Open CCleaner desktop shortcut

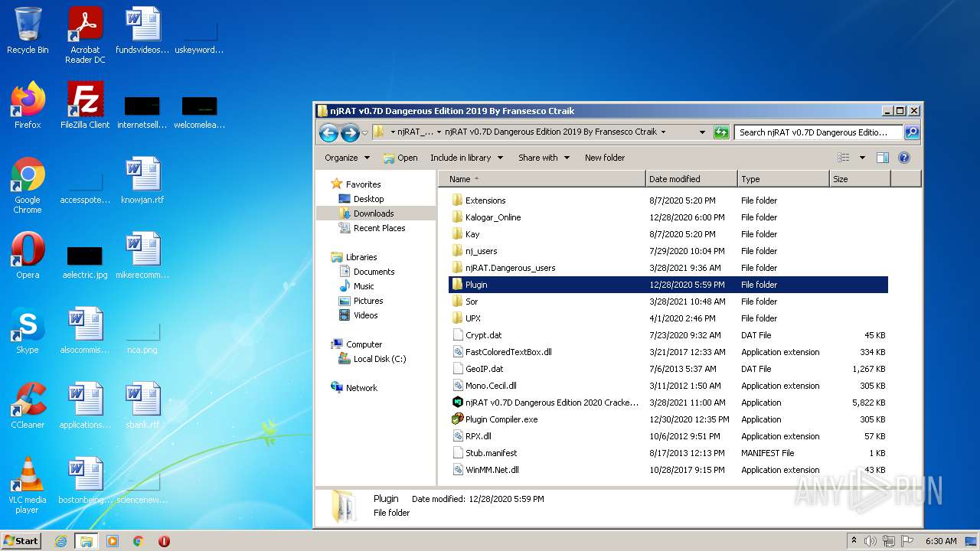pyautogui.click(x=28, y=406)
